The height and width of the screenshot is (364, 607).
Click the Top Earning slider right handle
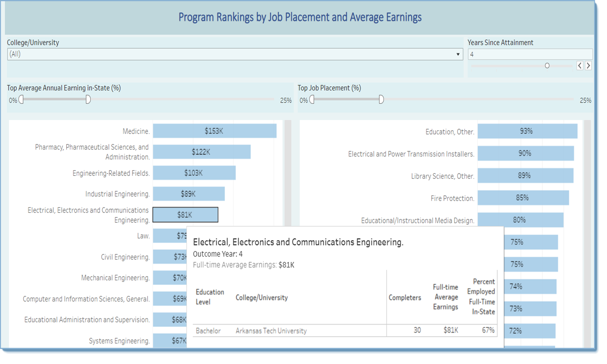coord(88,99)
